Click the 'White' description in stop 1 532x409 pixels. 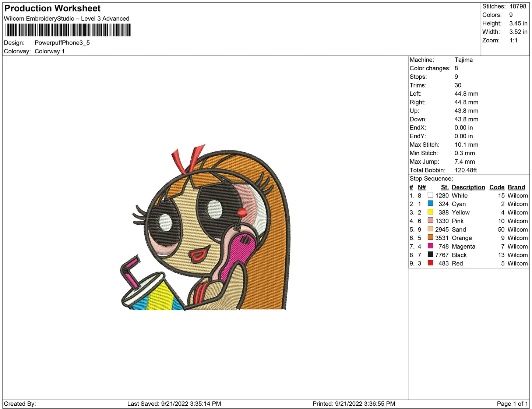pyautogui.click(x=460, y=196)
